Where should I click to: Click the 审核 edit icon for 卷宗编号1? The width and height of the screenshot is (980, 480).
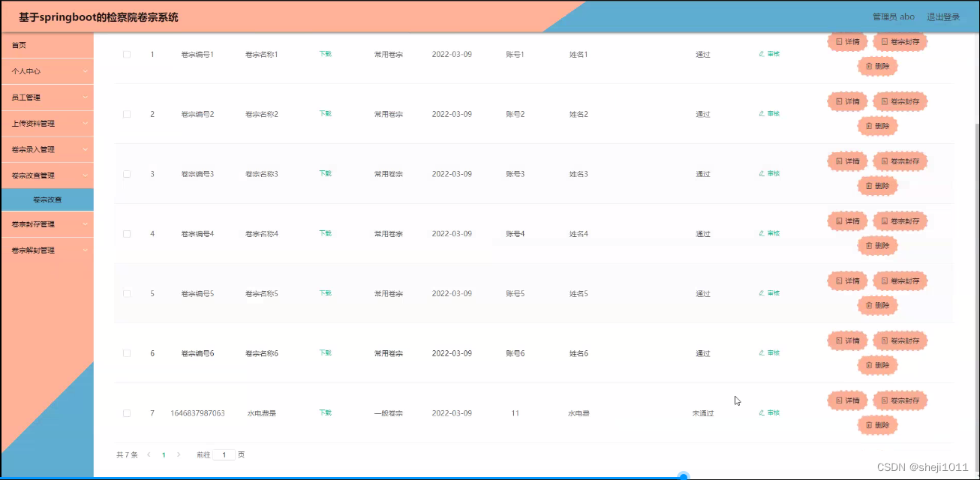tap(768, 53)
